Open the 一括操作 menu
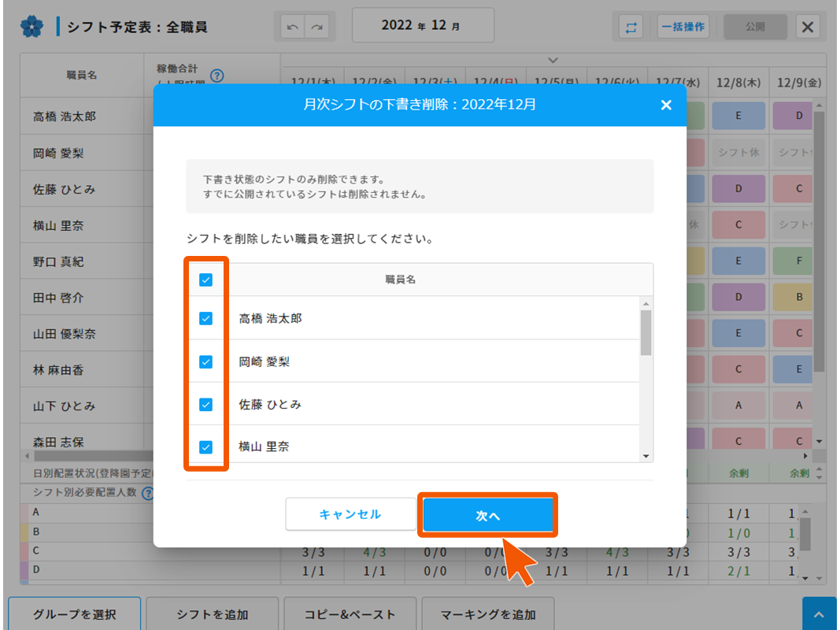 tap(683, 27)
